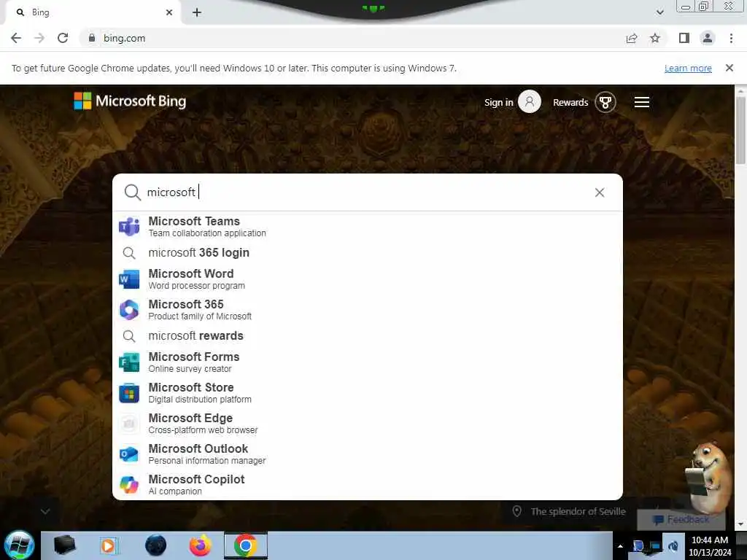Open media player taskbar icon

pyautogui.click(x=109, y=545)
